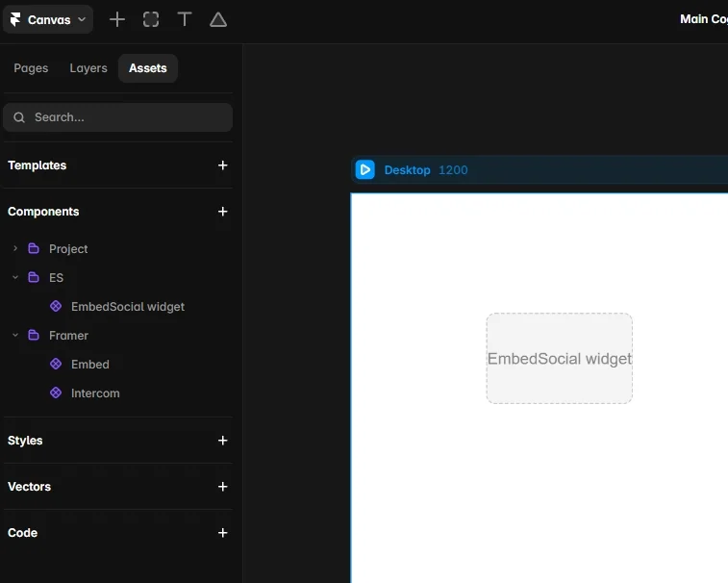Select the Assets tab
This screenshot has width=728, height=583.
148,68
